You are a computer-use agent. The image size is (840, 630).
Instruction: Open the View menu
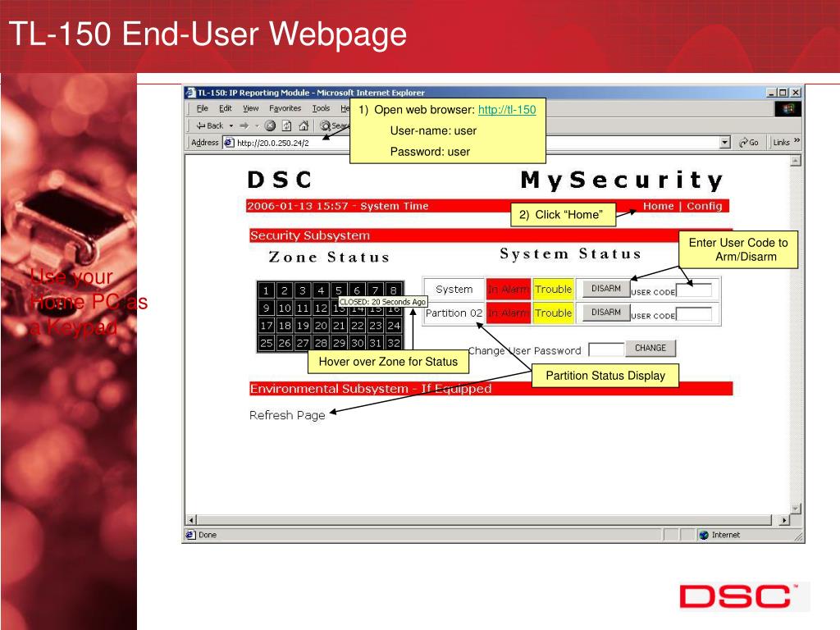point(251,108)
